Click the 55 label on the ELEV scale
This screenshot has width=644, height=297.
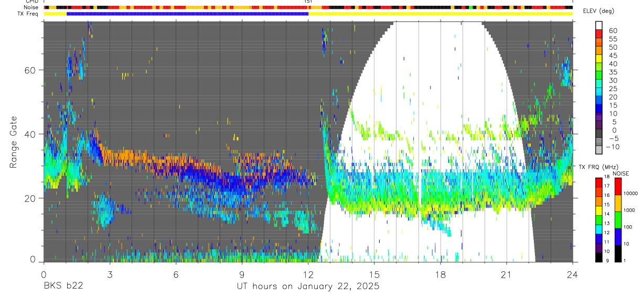(x=612, y=39)
